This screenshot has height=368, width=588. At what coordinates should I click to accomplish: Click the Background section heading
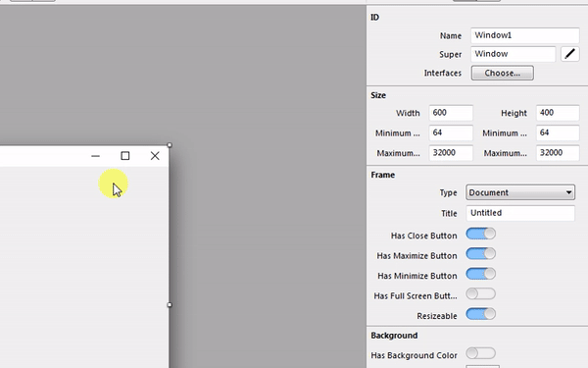394,336
